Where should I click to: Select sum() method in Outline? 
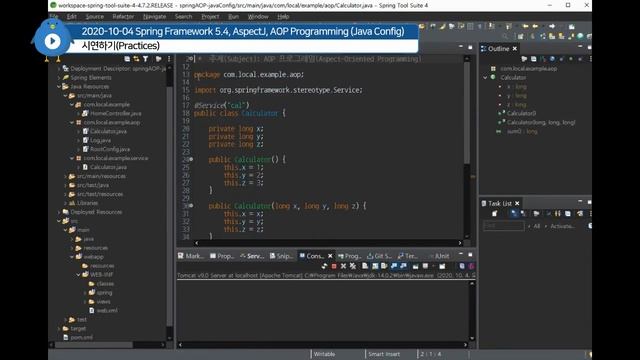[x=522, y=131]
